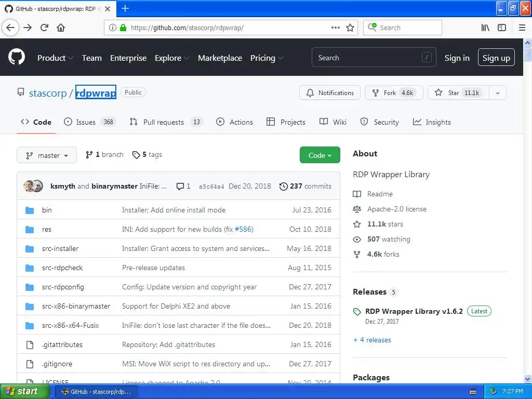Click the green padlock connection icon
This screenshot has height=399, width=532.
click(123, 28)
